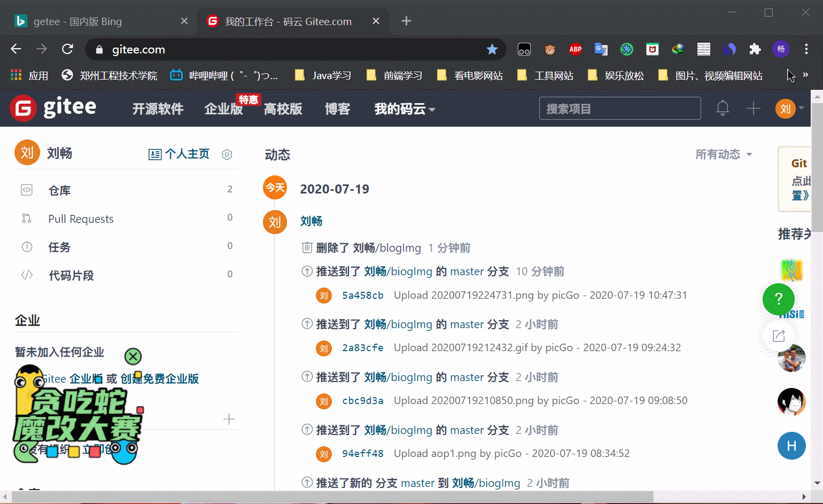Image resolution: width=823 pixels, height=504 pixels.
Task: Open the 娱乐放松 bookmark folder
Action: pos(616,75)
